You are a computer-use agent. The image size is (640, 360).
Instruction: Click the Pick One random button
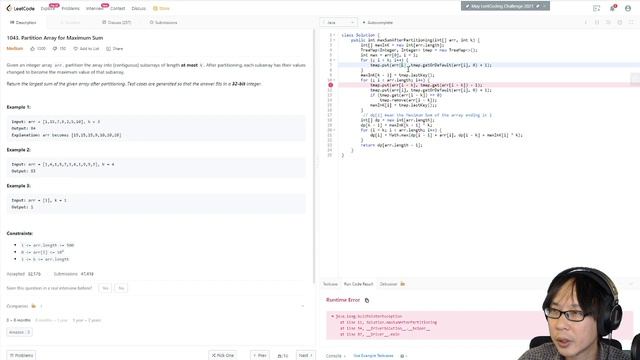(223, 356)
